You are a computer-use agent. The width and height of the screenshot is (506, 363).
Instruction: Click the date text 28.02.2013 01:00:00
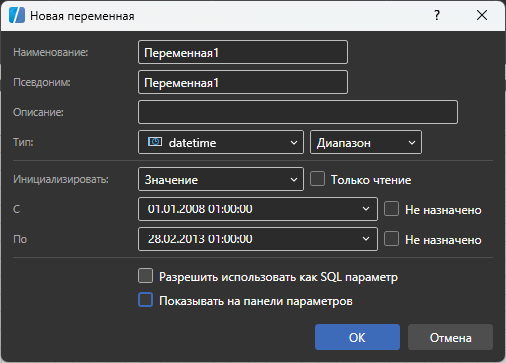(x=200, y=239)
